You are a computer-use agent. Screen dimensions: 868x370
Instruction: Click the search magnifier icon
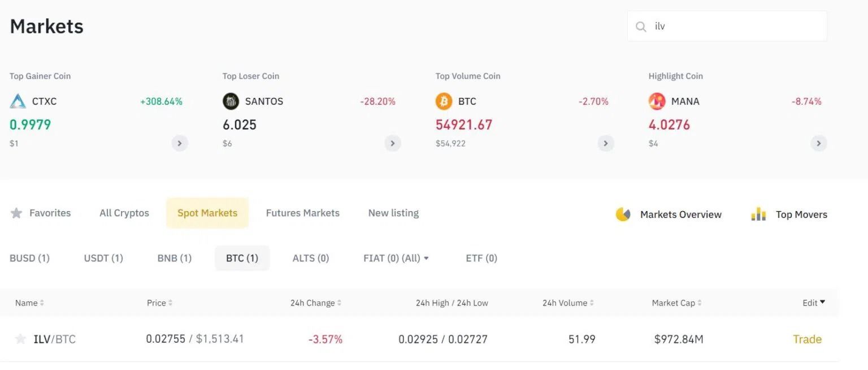coord(641,27)
